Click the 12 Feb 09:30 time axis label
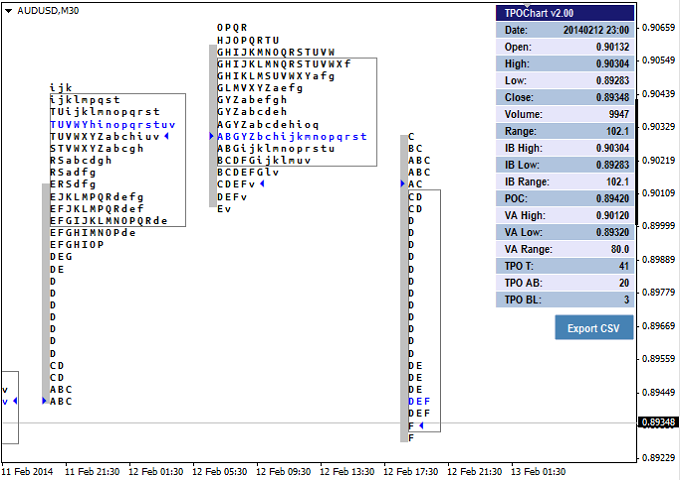Viewport: 680px width, 480px height. coord(283,471)
